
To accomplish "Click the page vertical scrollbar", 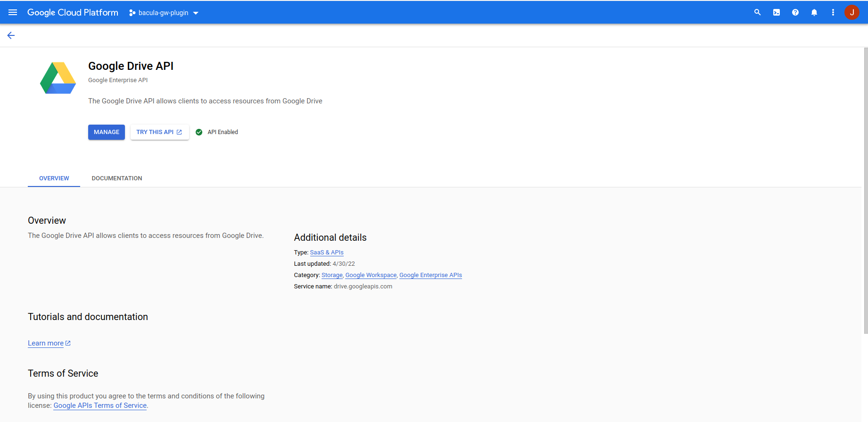I will tap(866, 190).
